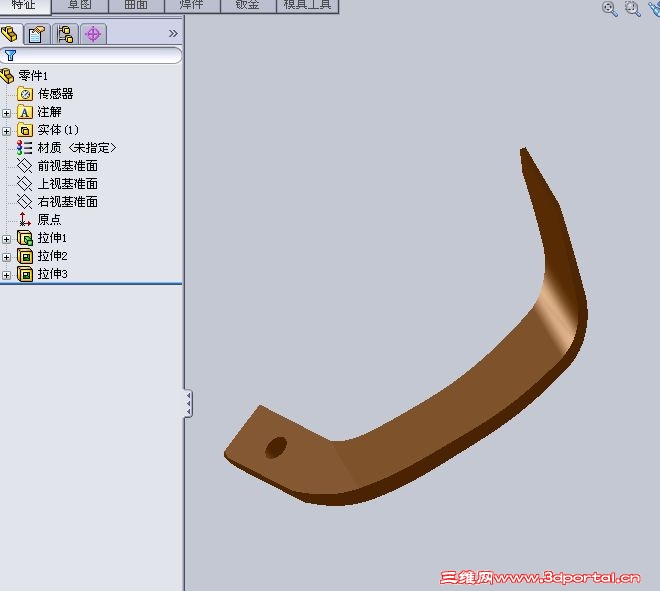
Task: Click the 材质 material icon
Action: [x=24, y=148]
